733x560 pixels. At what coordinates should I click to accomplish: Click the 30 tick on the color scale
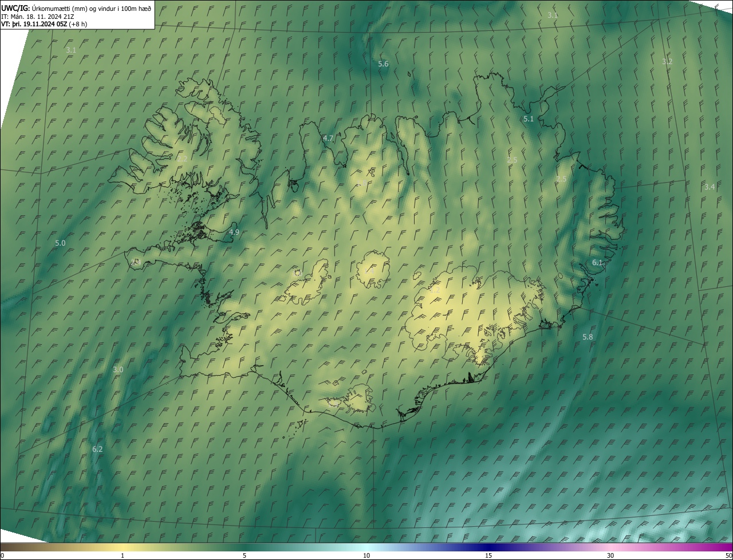point(610,555)
